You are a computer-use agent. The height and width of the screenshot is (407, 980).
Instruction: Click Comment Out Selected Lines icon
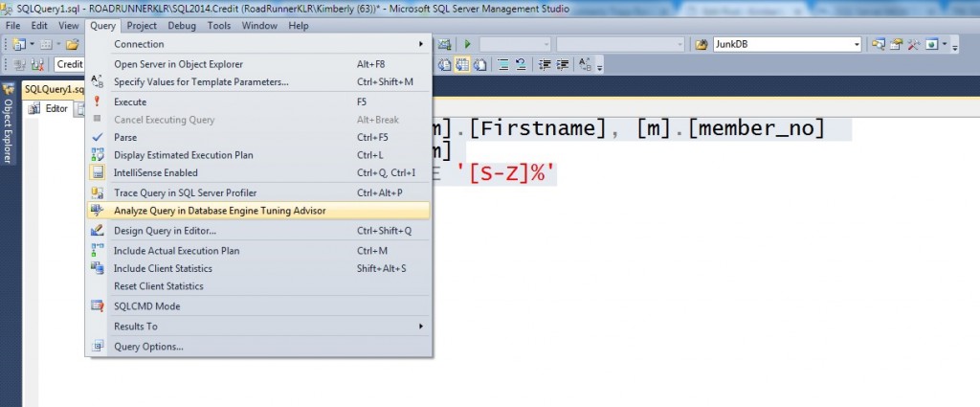[503, 64]
